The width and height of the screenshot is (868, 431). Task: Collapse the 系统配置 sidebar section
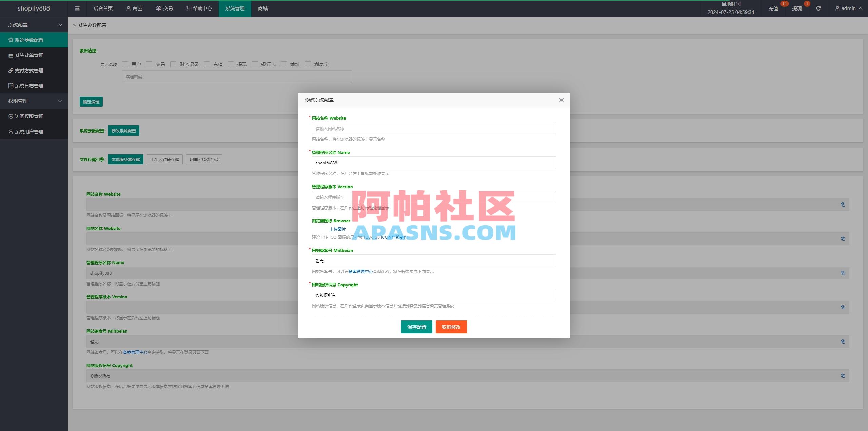(x=34, y=24)
